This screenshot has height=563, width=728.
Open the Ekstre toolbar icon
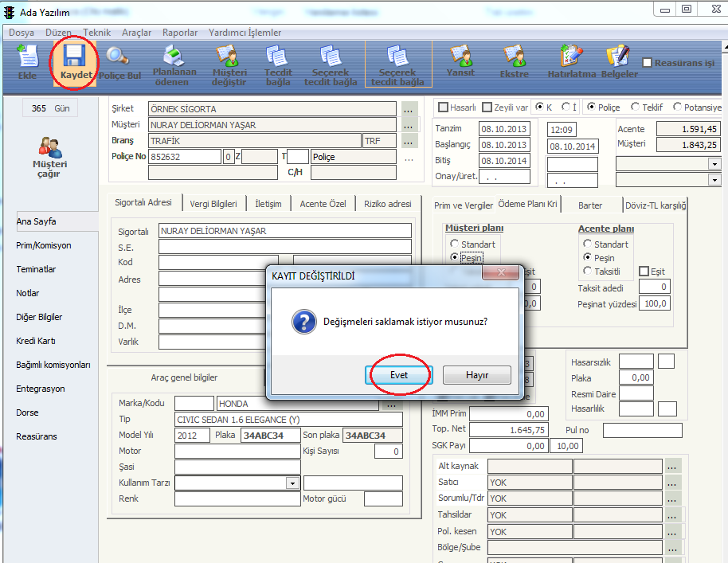pos(514,57)
